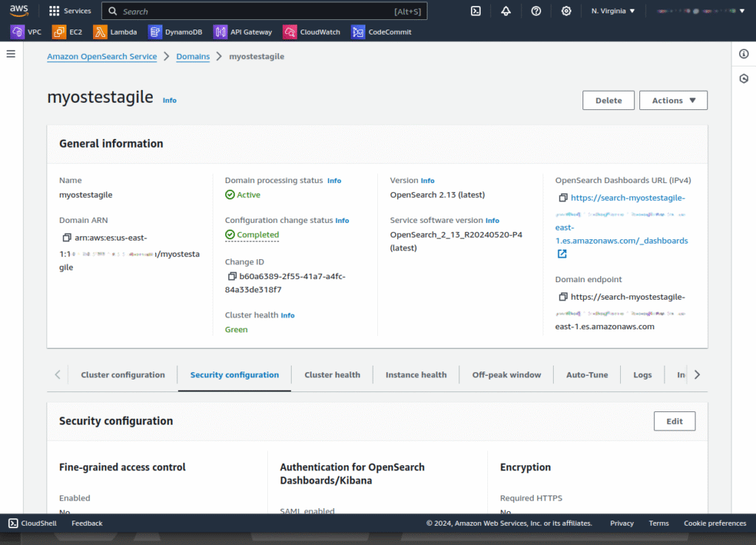The width and height of the screenshot is (756, 545).
Task: Go to Domains breadcrumb
Action: 193,56
